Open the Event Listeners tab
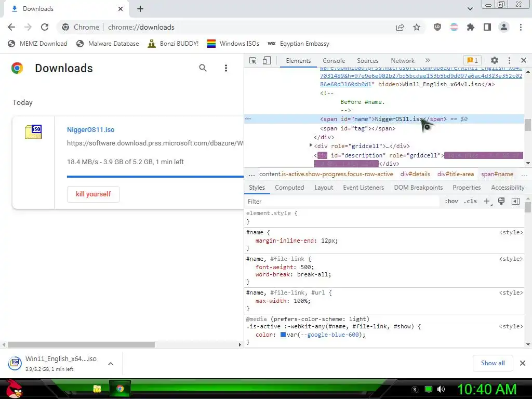The image size is (532, 399). point(363,187)
